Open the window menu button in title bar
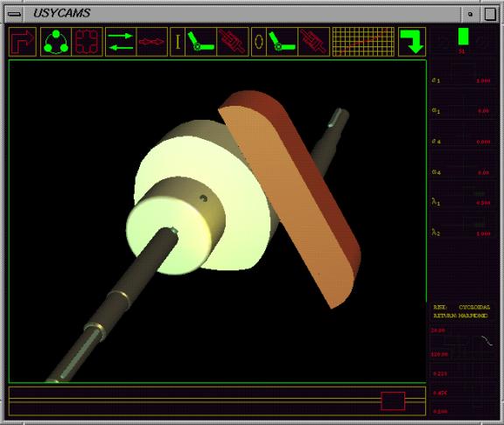The width and height of the screenshot is (504, 425). pos(15,14)
